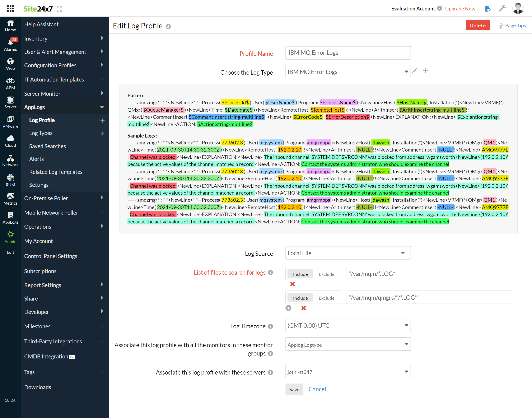Click the pencil icon to edit log type
The width and height of the screenshot is (532, 418).
pyautogui.click(x=415, y=70)
